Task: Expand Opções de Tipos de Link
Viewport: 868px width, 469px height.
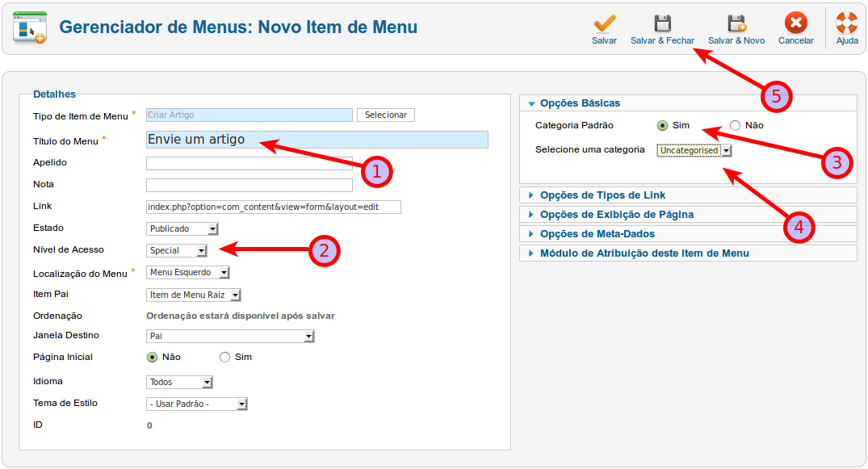Action: click(x=602, y=195)
